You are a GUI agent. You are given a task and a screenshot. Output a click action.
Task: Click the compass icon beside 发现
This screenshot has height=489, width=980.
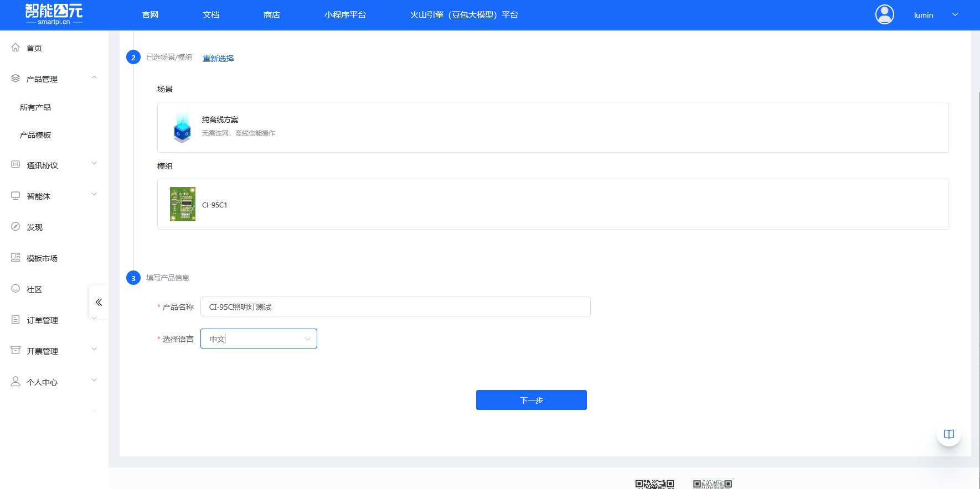(16, 227)
